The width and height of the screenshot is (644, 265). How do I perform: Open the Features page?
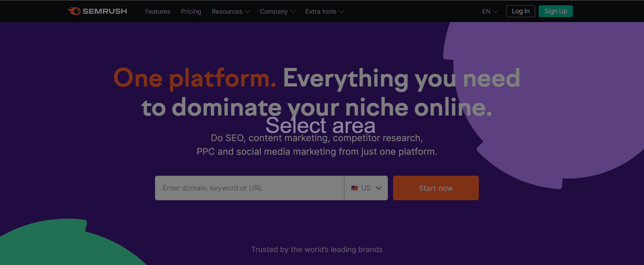(x=157, y=12)
